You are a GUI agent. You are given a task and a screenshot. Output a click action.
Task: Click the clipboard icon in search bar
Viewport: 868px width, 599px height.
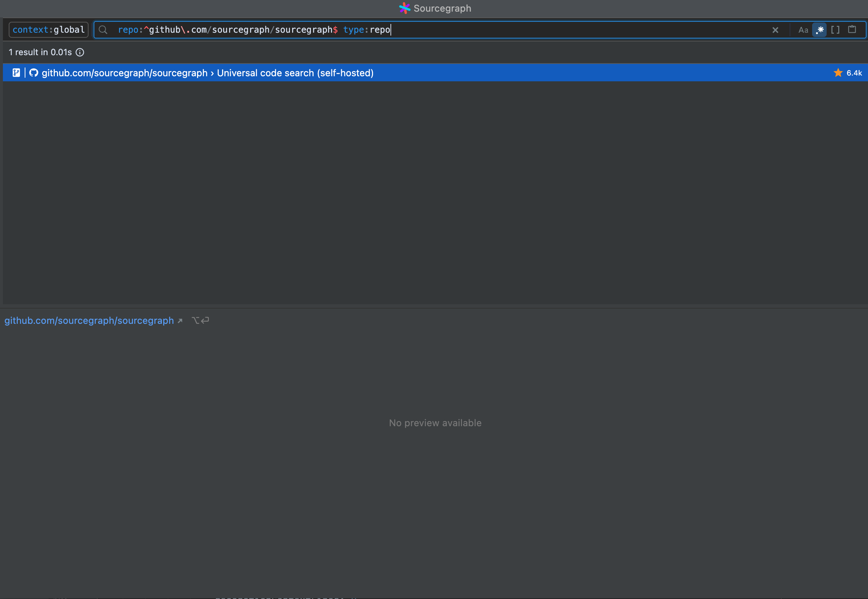click(852, 29)
